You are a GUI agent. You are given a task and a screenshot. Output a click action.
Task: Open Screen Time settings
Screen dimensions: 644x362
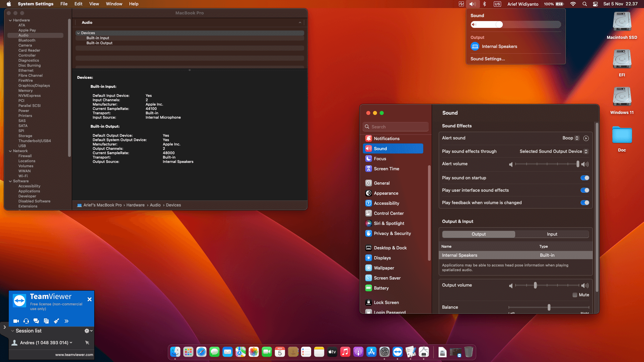(386, 169)
